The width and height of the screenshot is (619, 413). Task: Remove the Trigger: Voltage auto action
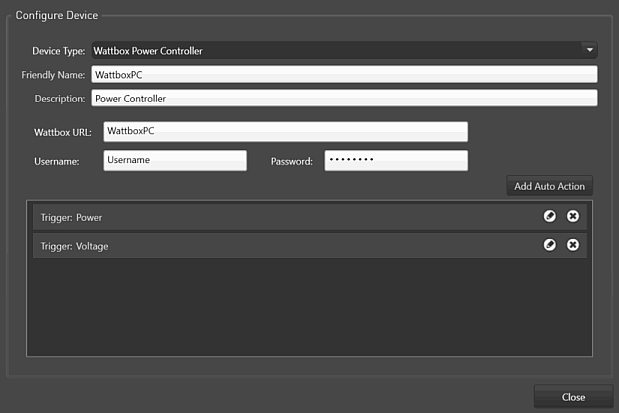point(573,245)
